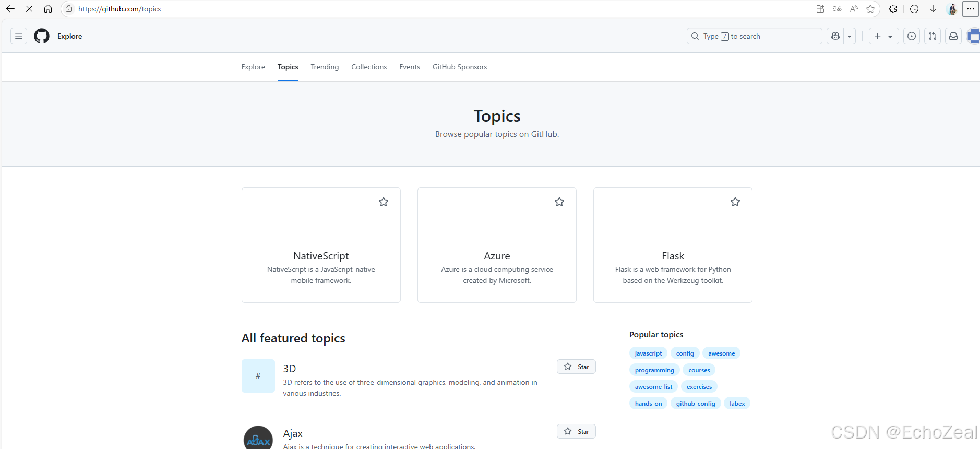The image size is (980, 449).
Task: Open the Azure topic title
Action: (x=497, y=256)
